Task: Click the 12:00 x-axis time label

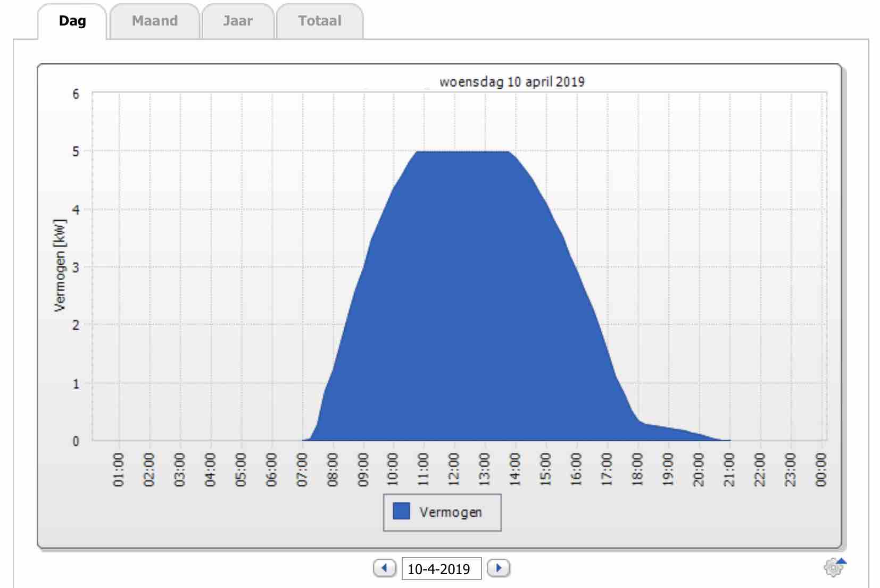Action: click(454, 469)
